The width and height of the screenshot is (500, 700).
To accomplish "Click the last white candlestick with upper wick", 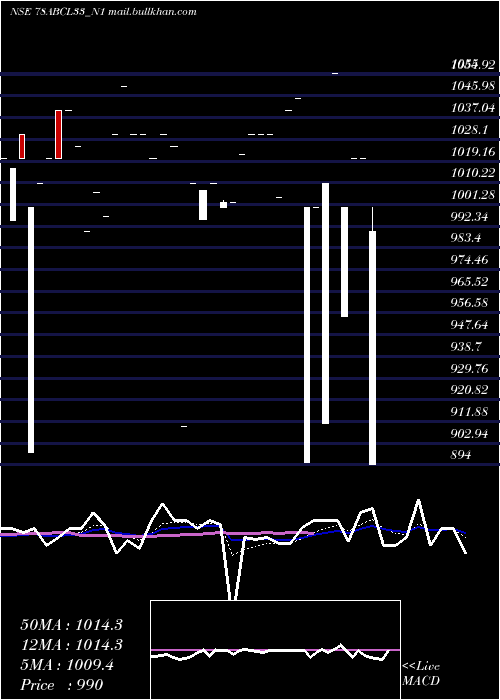I will pyautogui.click(x=372, y=336).
